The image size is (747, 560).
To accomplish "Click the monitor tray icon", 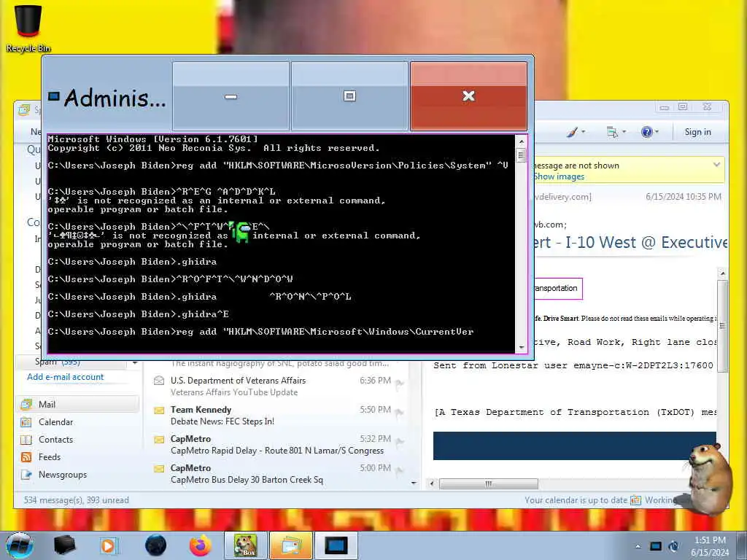I will pos(656,546).
